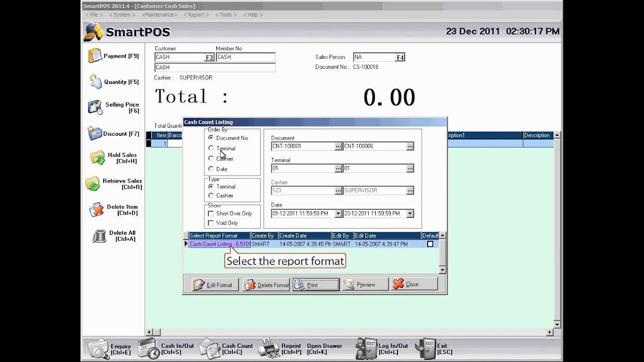Open the System menu
The width and height of the screenshot is (644, 362).
122,15
